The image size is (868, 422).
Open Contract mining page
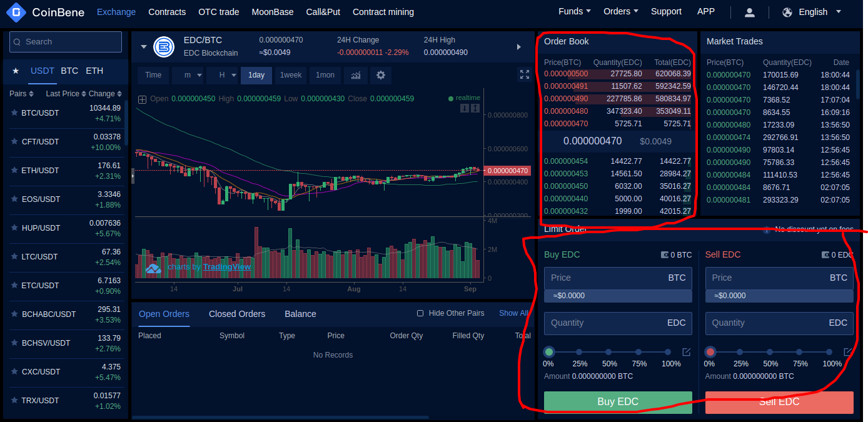pyautogui.click(x=383, y=12)
